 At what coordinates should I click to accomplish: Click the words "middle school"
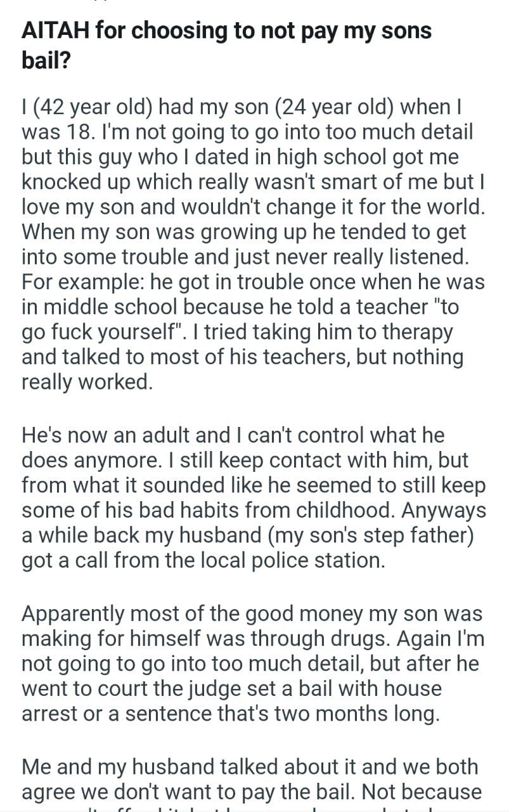[105, 307]
